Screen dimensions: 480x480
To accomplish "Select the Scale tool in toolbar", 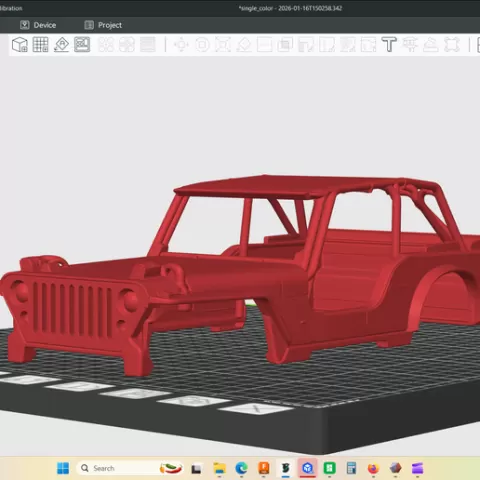I will (223, 44).
